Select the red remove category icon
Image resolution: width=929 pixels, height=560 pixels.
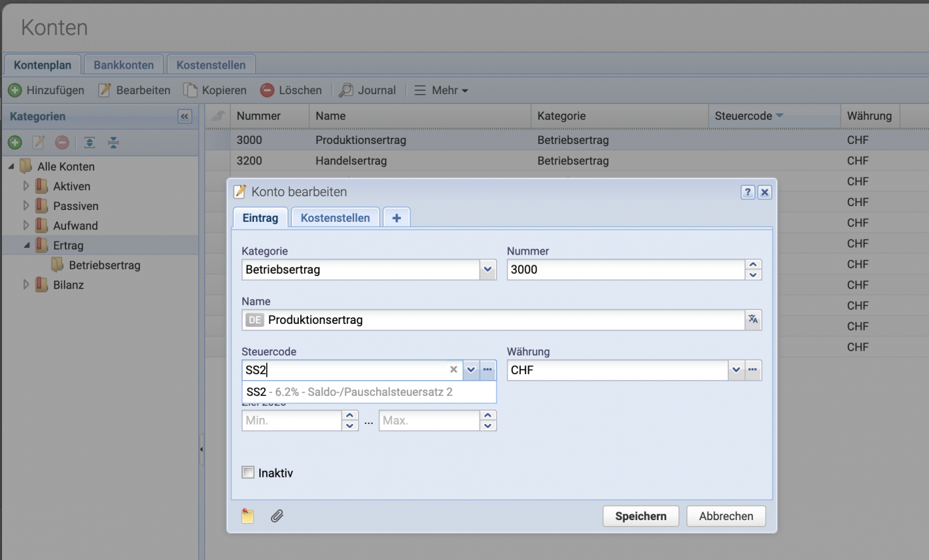tap(62, 143)
